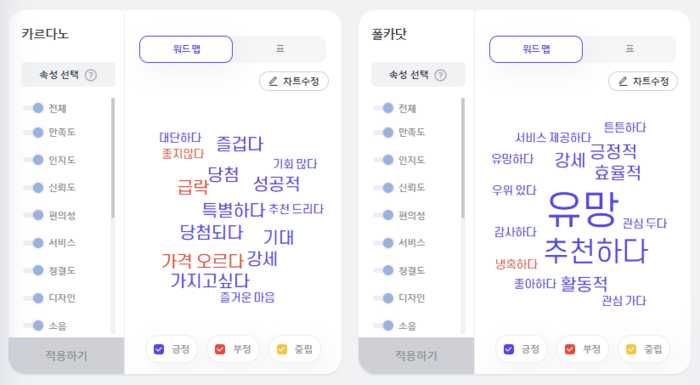Click 폴카닷 attribute list scrollbar
The height and width of the screenshot is (385, 700).
(463, 158)
